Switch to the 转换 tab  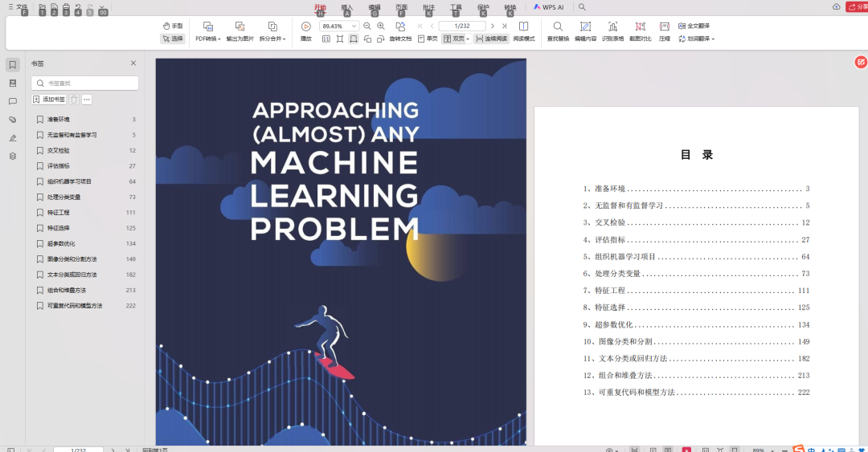(510, 7)
